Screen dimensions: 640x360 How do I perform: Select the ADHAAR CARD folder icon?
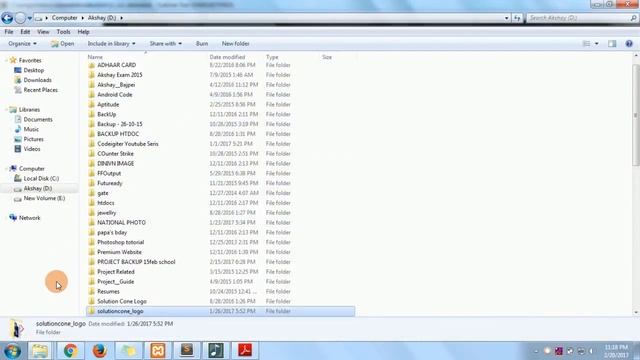[x=91, y=65]
